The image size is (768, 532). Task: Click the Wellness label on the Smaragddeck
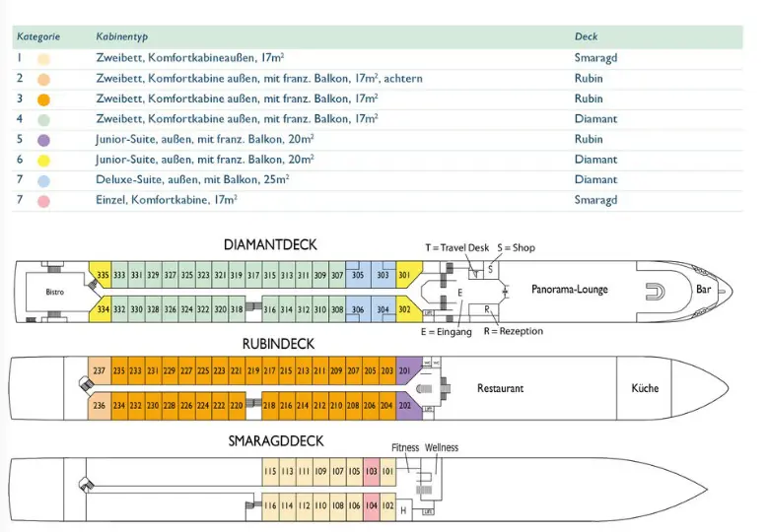tap(442, 447)
